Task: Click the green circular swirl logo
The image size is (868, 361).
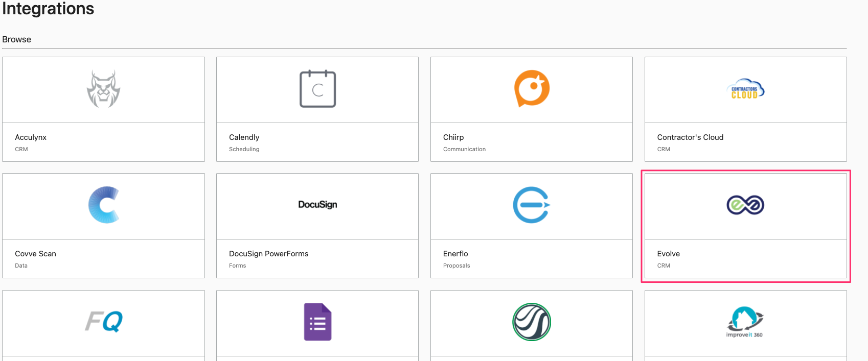Action: pyautogui.click(x=532, y=322)
